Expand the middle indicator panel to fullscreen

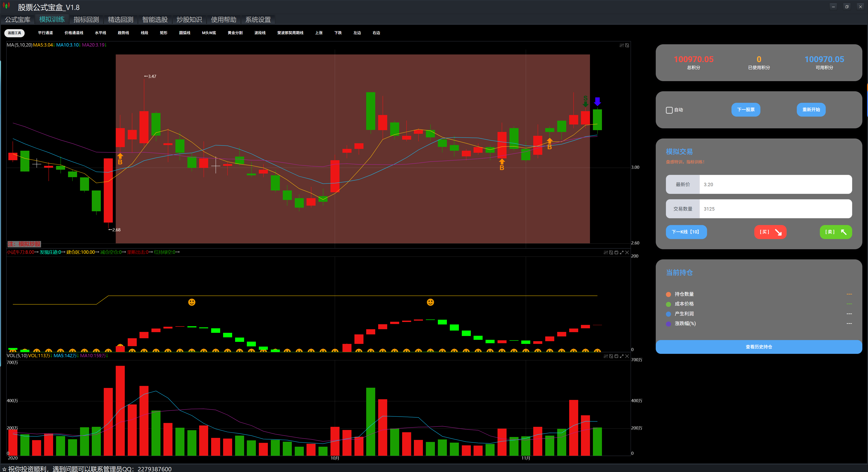click(x=621, y=252)
